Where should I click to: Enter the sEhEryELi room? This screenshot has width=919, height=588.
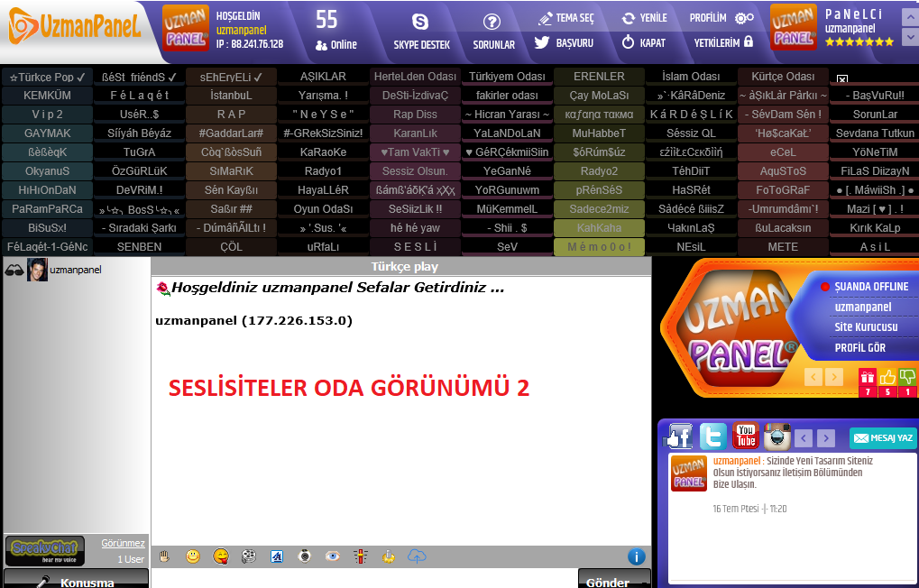[231, 77]
